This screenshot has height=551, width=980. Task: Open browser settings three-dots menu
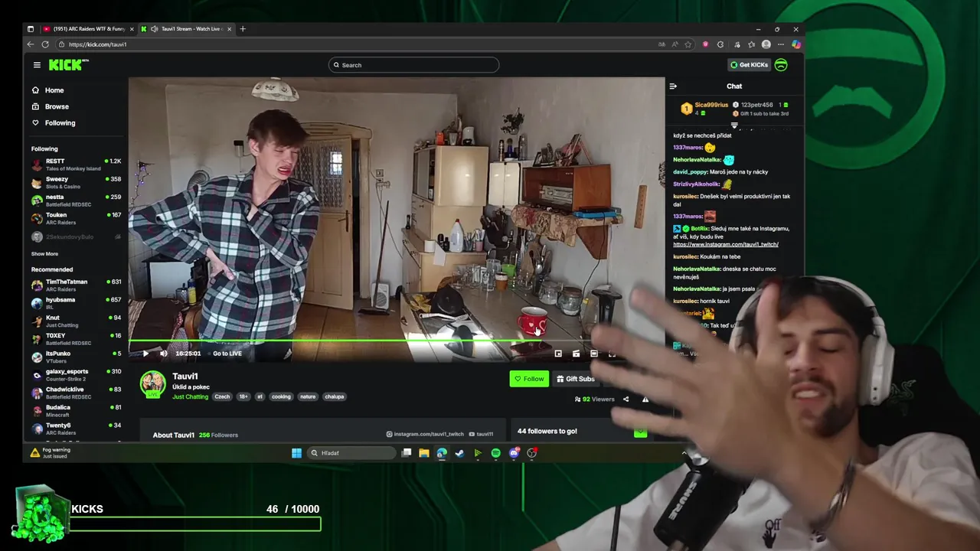781,44
